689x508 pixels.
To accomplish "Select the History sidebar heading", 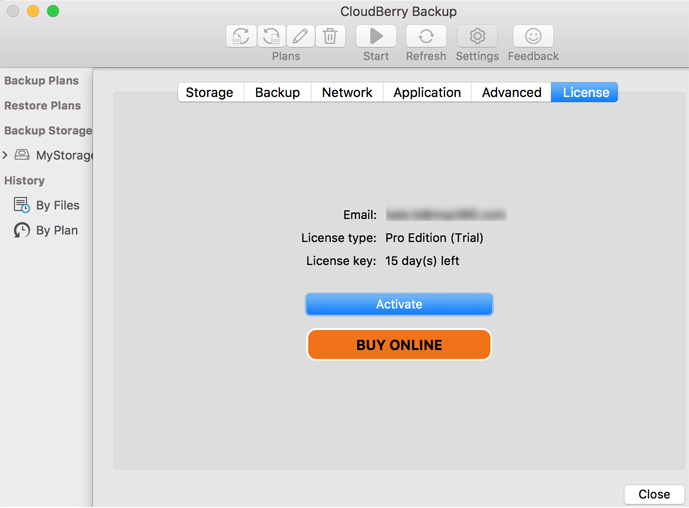I will [x=24, y=181].
